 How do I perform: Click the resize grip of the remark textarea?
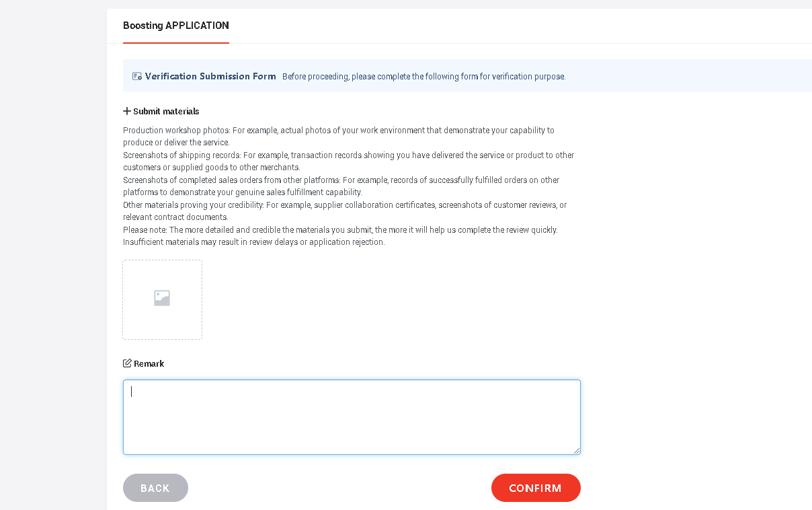(x=577, y=451)
